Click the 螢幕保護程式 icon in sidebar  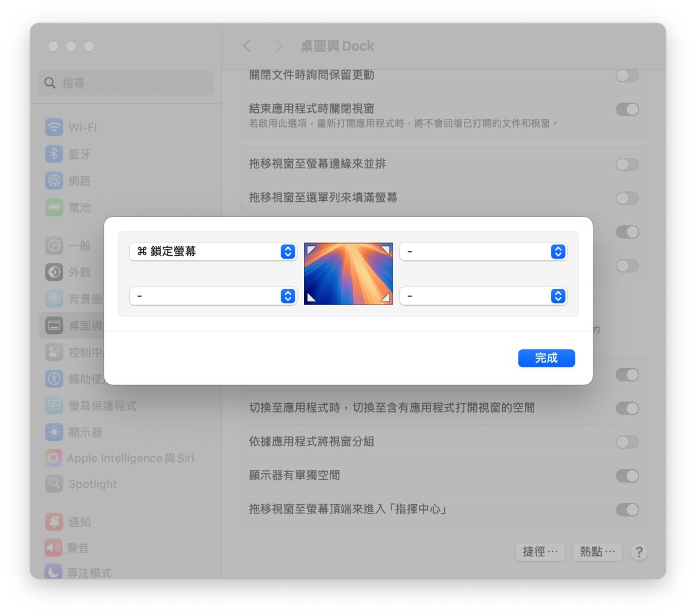[54, 405]
